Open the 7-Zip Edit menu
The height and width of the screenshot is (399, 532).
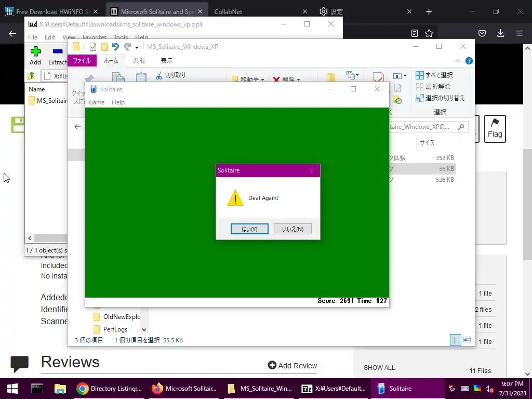50,37
